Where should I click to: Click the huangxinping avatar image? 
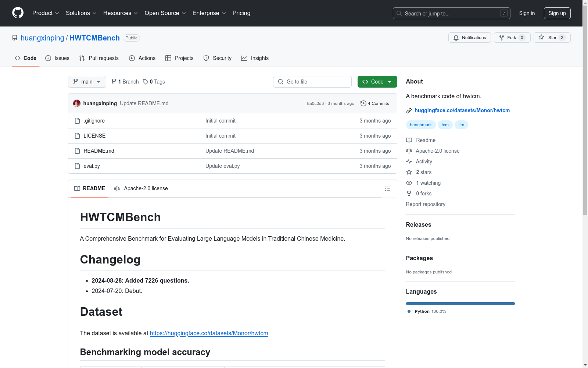point(77,103)
